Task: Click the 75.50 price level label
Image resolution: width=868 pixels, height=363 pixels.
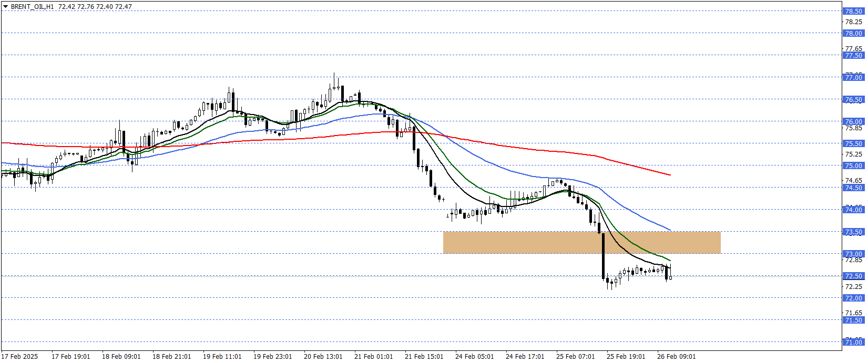Action: coord(853,143)
